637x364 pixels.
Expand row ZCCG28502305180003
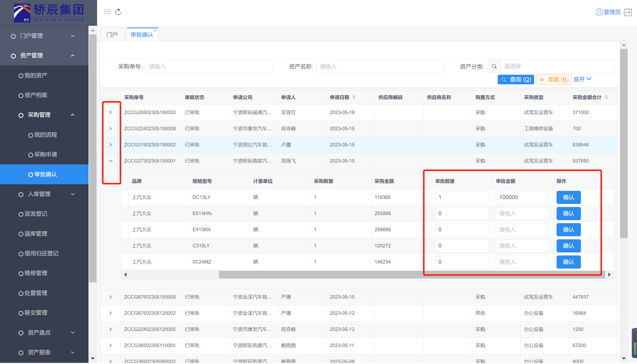(x=111, y=112)
